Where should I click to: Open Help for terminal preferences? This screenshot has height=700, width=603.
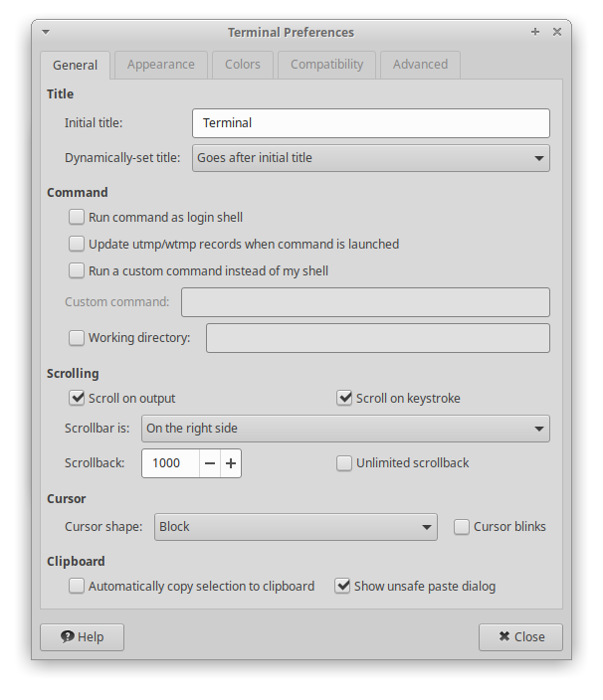point(83,637)
